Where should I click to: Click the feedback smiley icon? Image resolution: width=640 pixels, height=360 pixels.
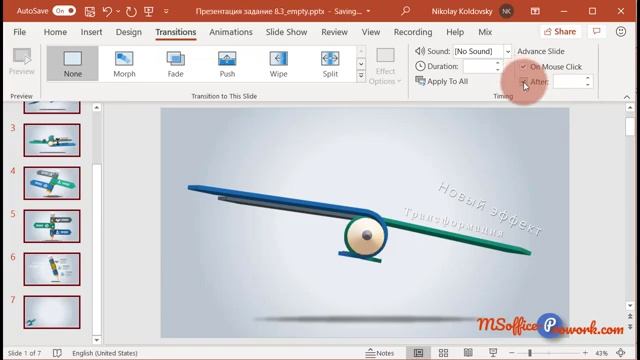(x=621, y=31)
